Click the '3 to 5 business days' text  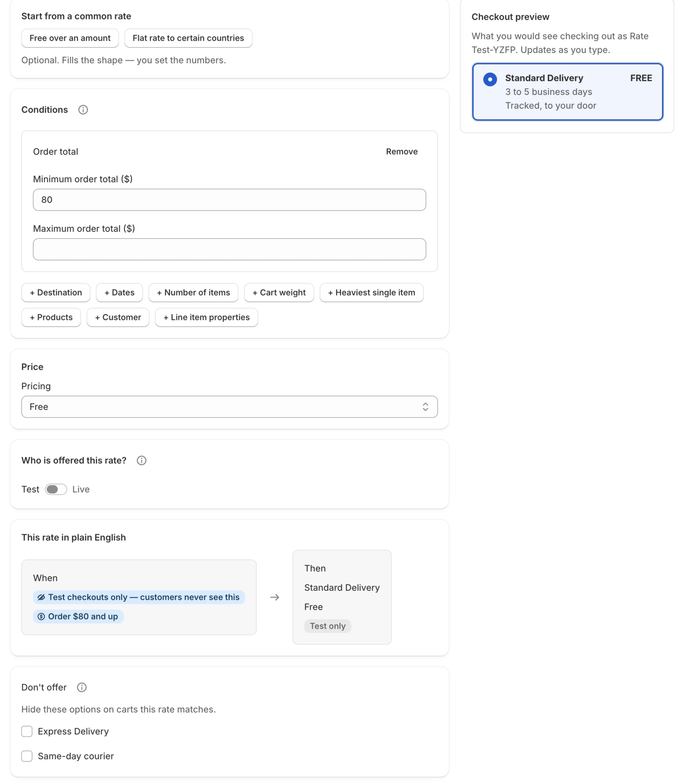coord(549,92)
